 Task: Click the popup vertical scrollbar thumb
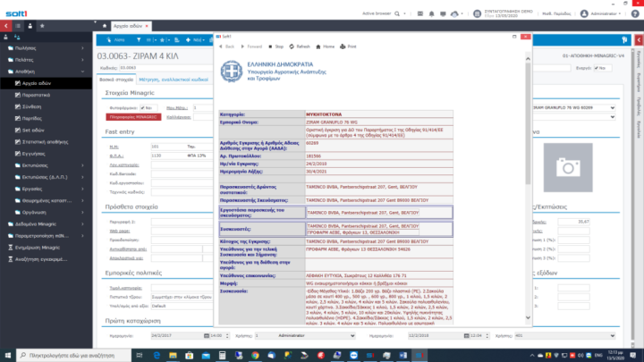pos(528,124)
